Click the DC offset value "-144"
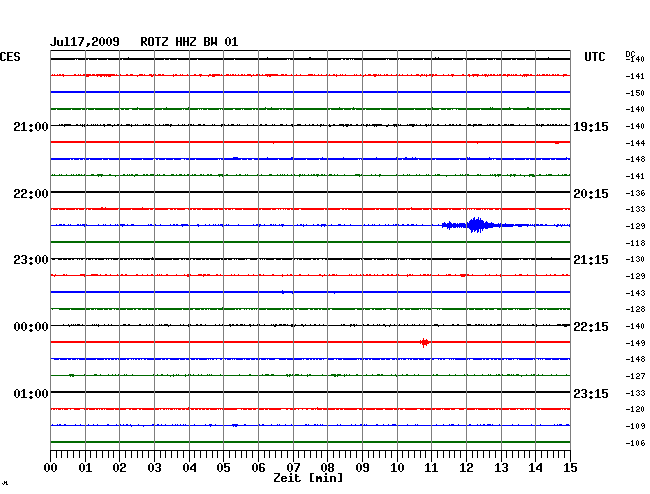650x494 pixels. click(x=635, y=143)
